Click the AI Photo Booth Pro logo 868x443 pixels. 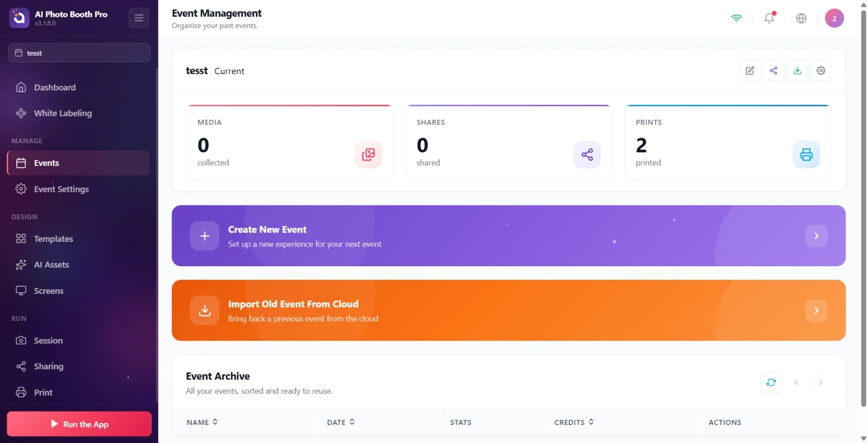pyautogui.click(x=19, y=18)
